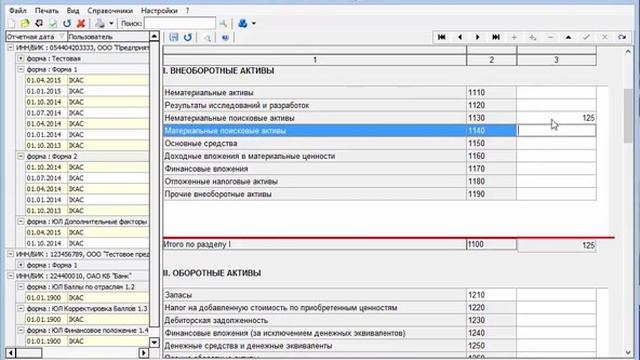
Task: Click the form's vertical scrollbar down arrow
Action: pos(628,352)
